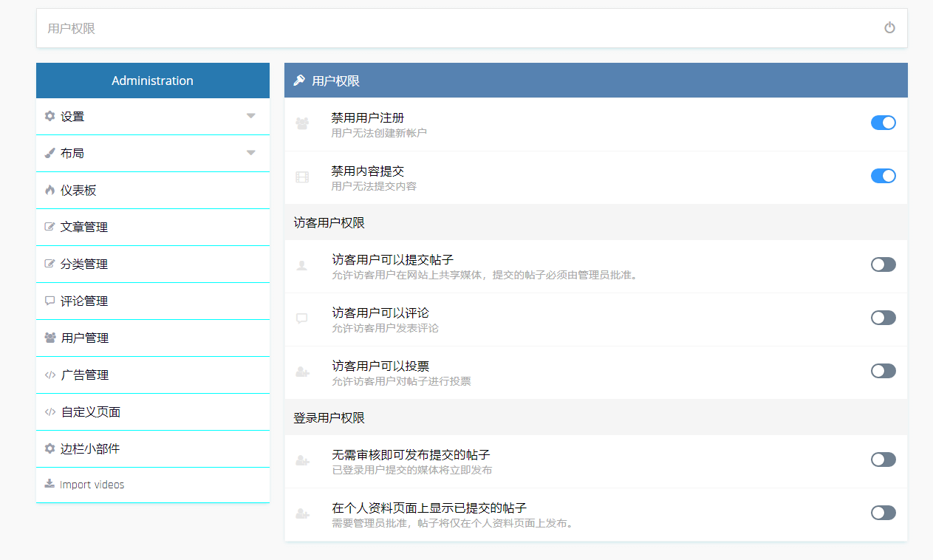The image size is (933, 560).
Task: Open 广告管理 in the sidebar
Action: point(153,375)
